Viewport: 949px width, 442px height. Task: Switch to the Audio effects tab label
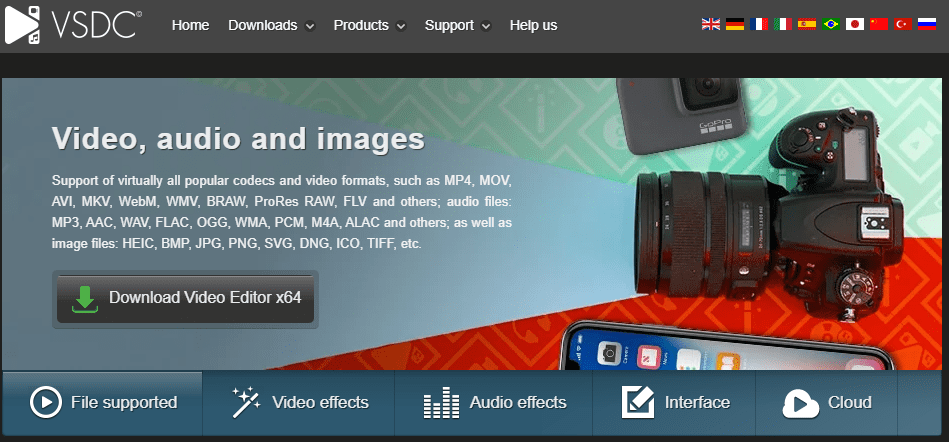(x=518, y=403)
